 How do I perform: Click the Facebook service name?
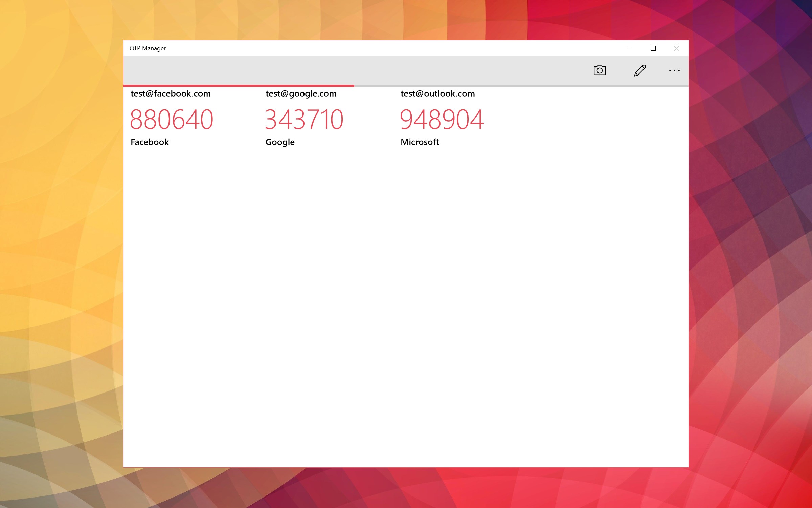pyautogui.click(x=149, y=142)
